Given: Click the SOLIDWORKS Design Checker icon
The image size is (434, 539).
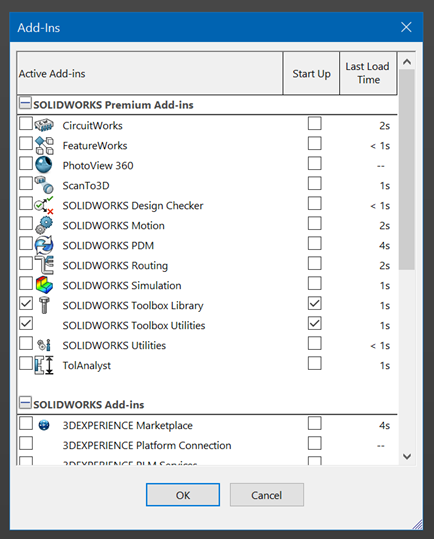Looking at the screenshot, I should pyautogui.click(x=44, y=205).
